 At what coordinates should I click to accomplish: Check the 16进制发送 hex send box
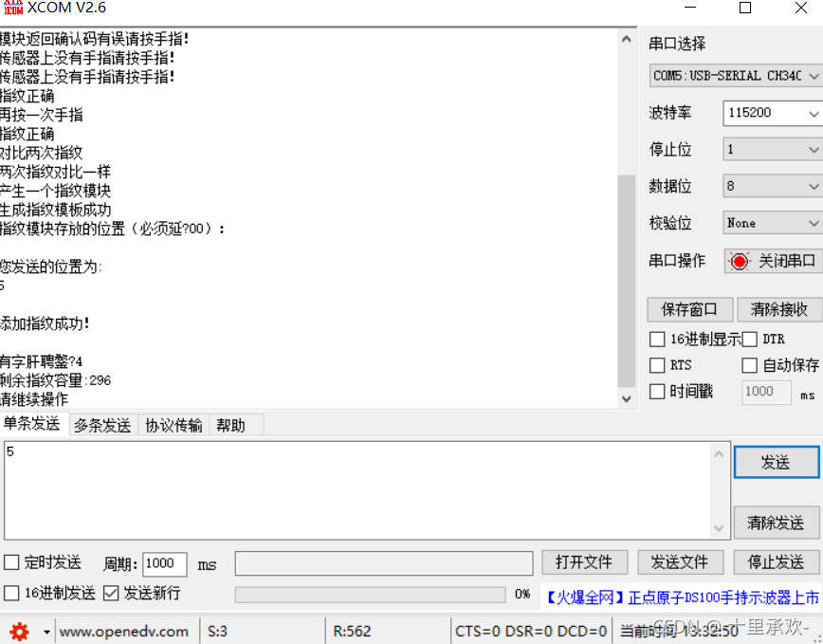click(x=11, y=593)
